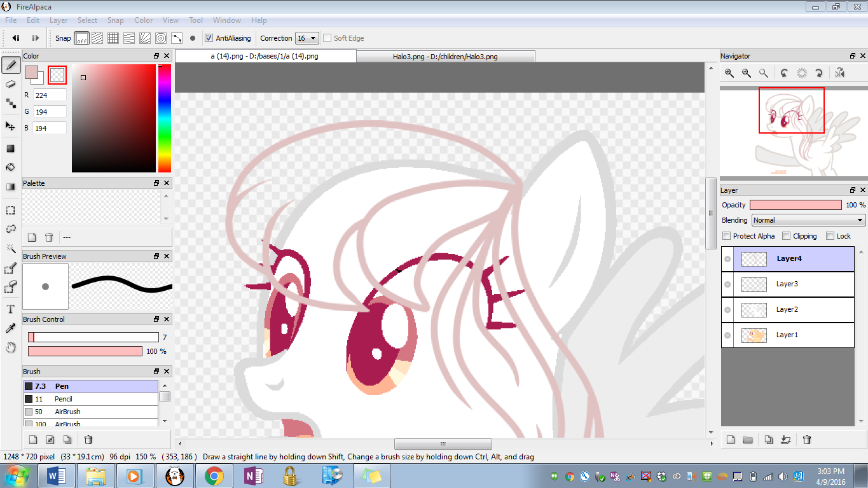Click the zoom in icon in Navigator
Viewport: 868px width, 488px height.
coord(729,73)
